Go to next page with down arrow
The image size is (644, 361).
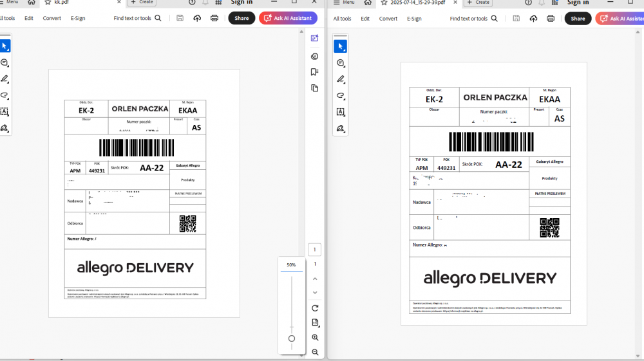pyautogui.click(x=315, y=293)
